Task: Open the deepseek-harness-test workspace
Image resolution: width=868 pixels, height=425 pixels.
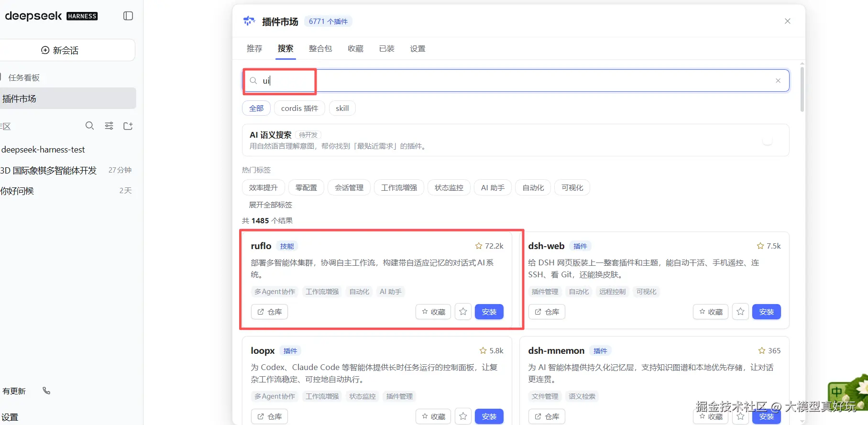Action: click(43, 150)
